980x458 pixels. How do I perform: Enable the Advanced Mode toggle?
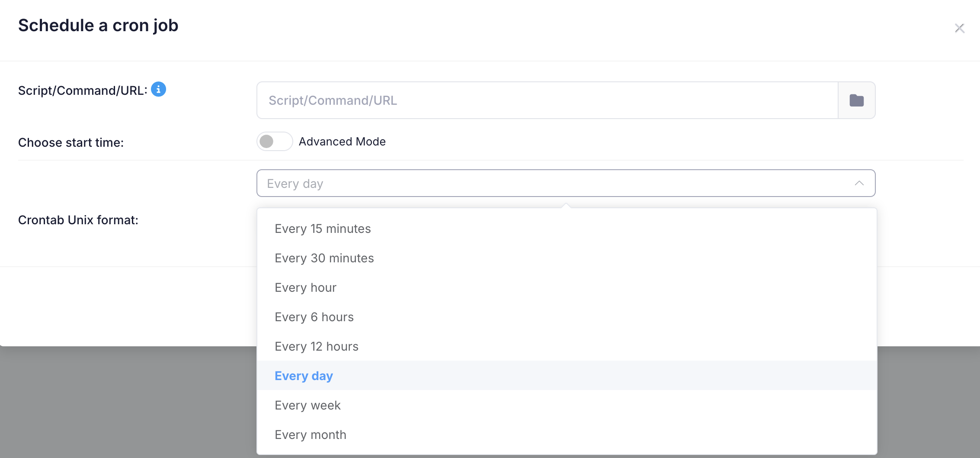point(275,142)
